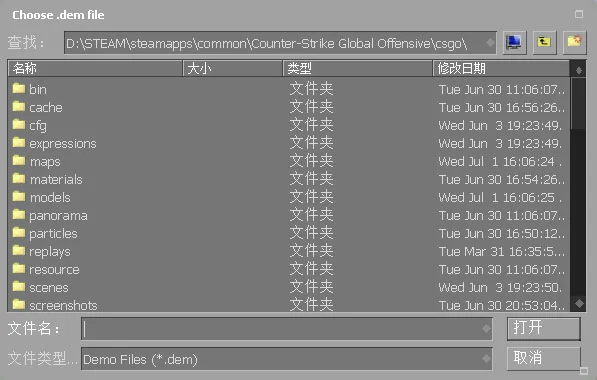Screen dimensions: 597x380
Task: Click the folder icon beside particles
Action: tap(19, 233)
